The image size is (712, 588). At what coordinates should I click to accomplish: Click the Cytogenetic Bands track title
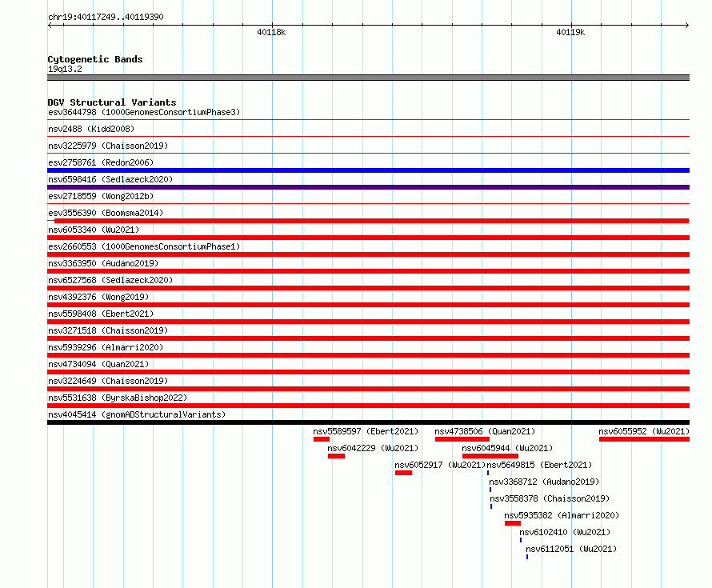tap(95, 59)
